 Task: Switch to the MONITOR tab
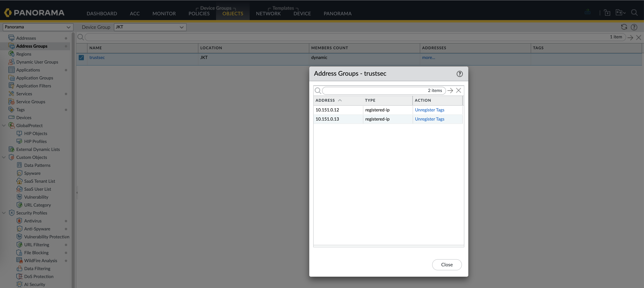(164, 14)
